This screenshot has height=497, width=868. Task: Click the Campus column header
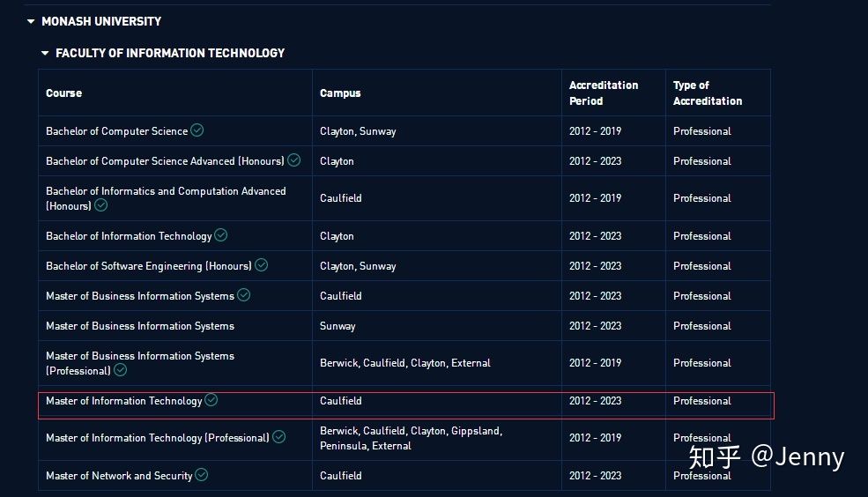[340, 93]
